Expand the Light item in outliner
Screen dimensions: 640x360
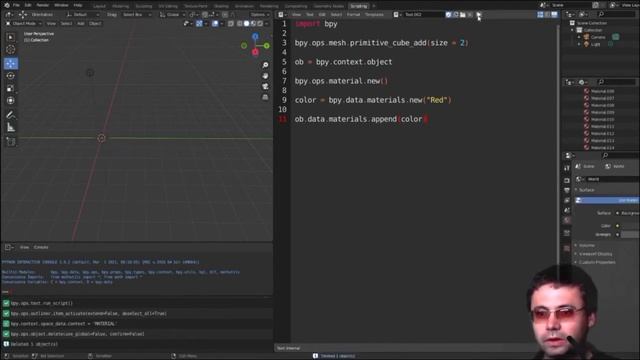[x=579, y=44]
